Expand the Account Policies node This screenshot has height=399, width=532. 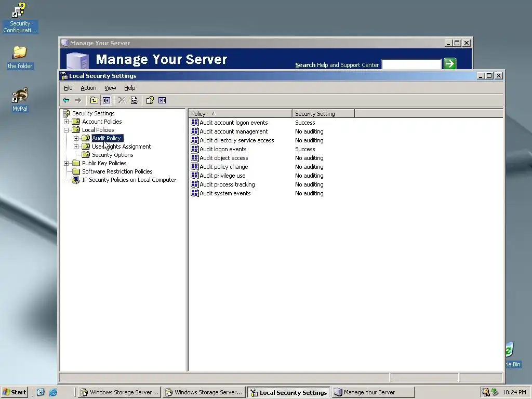coord(66,122)
